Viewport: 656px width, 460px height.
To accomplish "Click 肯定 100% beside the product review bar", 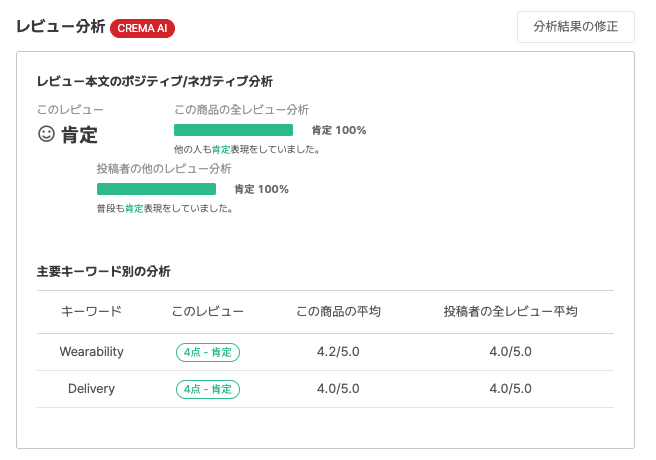I will 339,130.
